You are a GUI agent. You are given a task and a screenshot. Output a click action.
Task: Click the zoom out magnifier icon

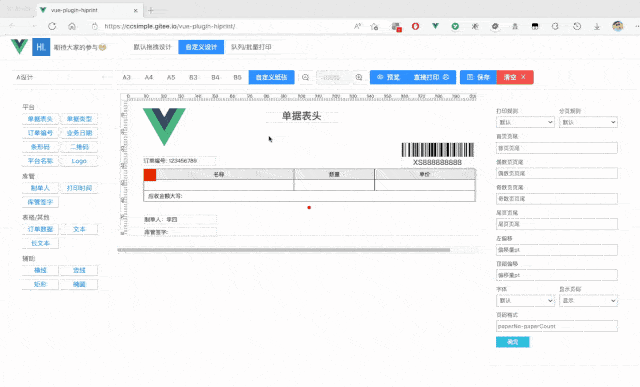point(305,77)
